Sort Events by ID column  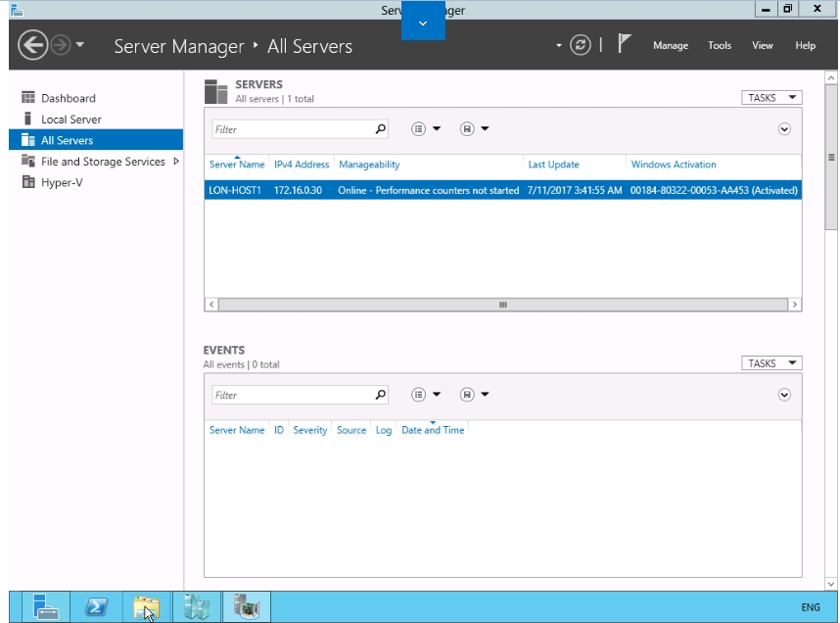tap(279, 430)
